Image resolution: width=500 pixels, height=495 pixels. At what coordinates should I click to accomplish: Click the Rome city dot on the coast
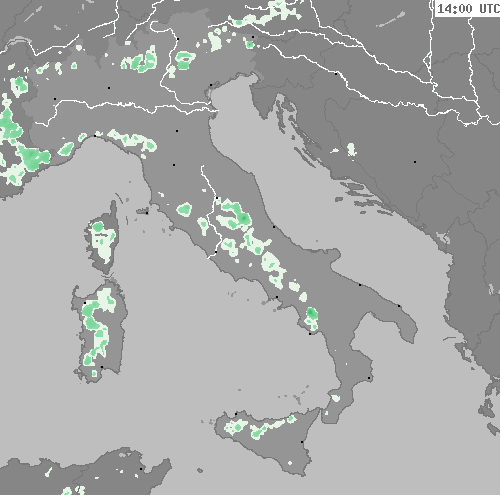click(x=216, y=252)
